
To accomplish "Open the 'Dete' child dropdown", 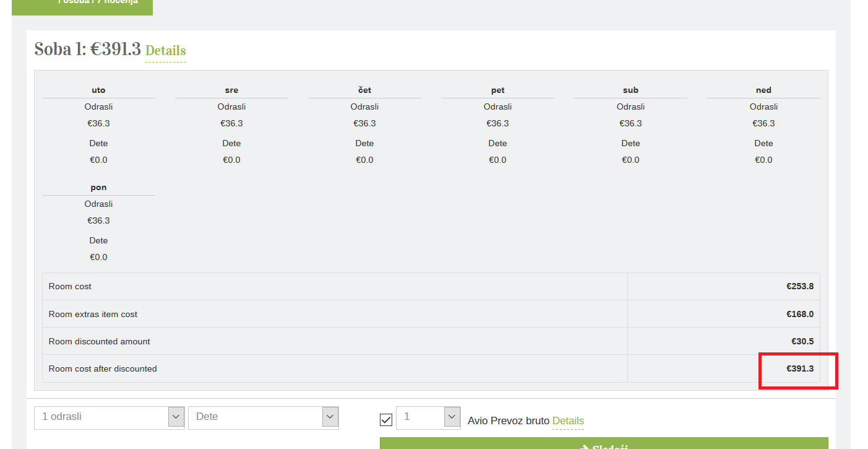I will 263,417.
